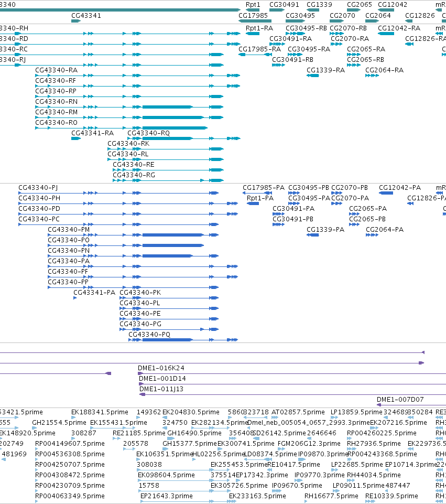Select the CG2065 gene label
446x504 pixels.
click(360, 5)
